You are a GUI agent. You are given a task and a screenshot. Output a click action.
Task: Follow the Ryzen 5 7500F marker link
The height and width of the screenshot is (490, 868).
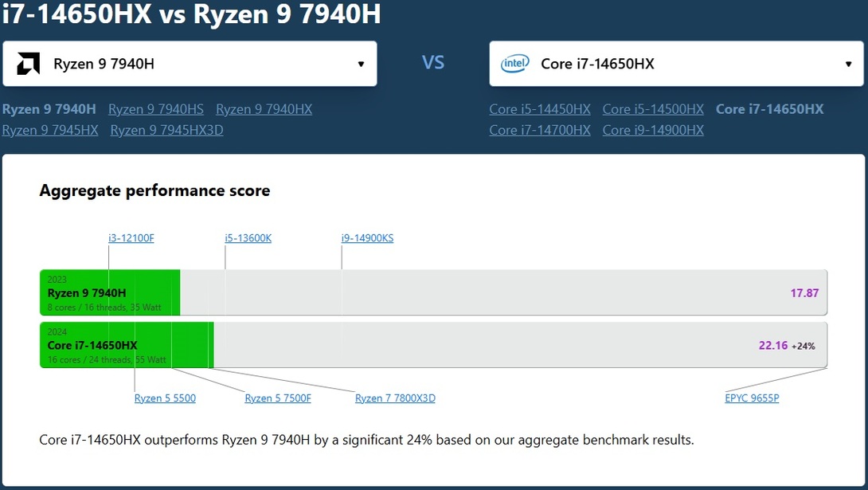pyautogui.click(x=278, y=398)
